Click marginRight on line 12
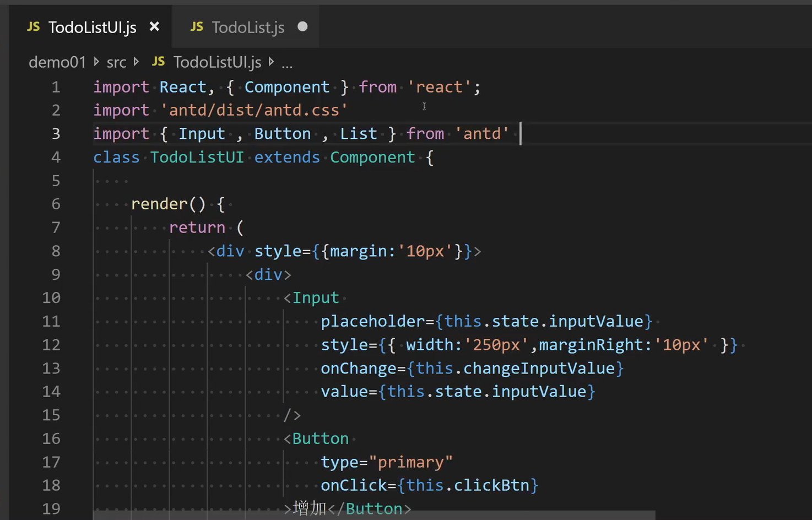This screenshot has height=520, width=812. (591, 345)
